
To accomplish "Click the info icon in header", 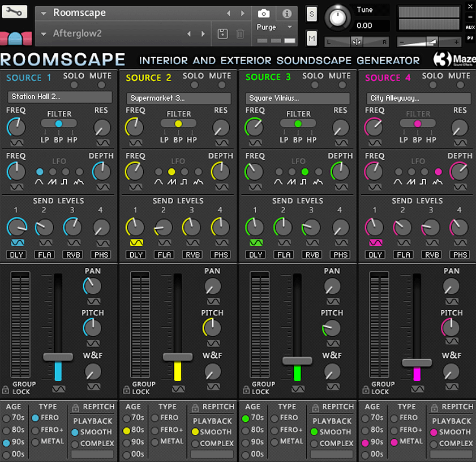I will pos(287,14).
